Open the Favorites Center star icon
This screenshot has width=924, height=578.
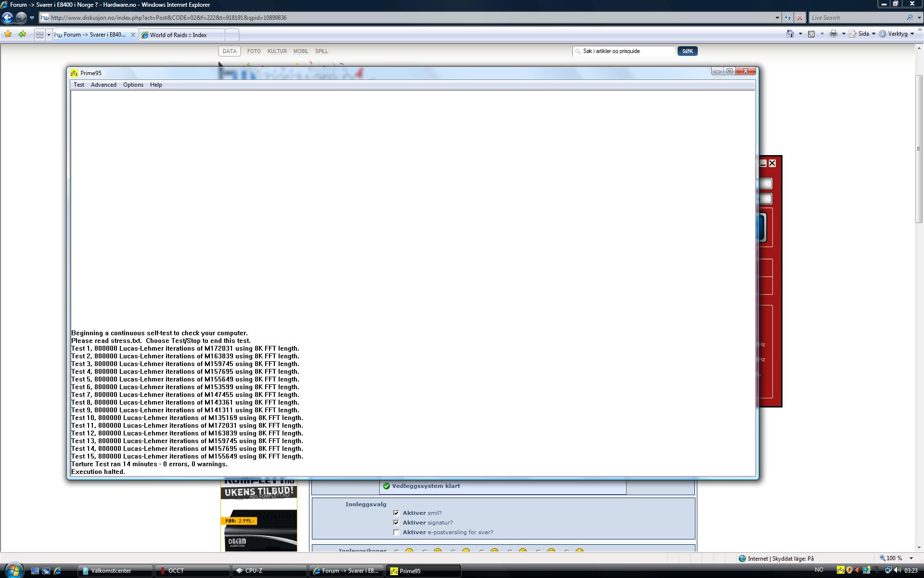tap(8, 34)
